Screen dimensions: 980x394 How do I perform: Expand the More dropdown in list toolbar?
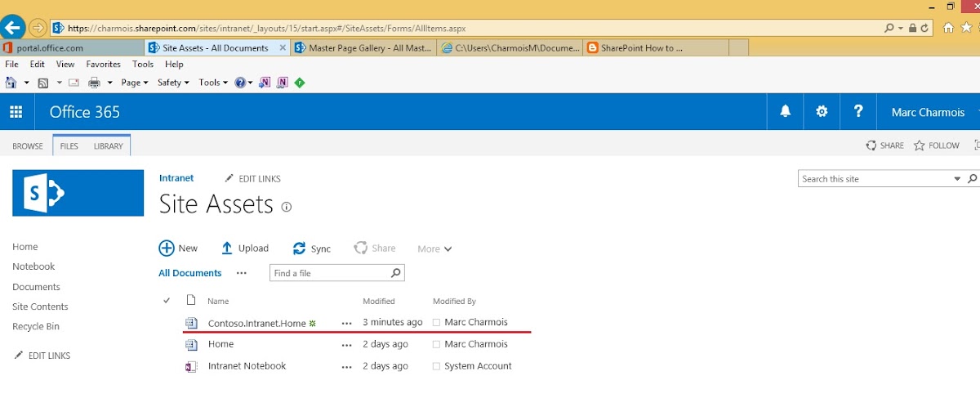click(434, 248)
